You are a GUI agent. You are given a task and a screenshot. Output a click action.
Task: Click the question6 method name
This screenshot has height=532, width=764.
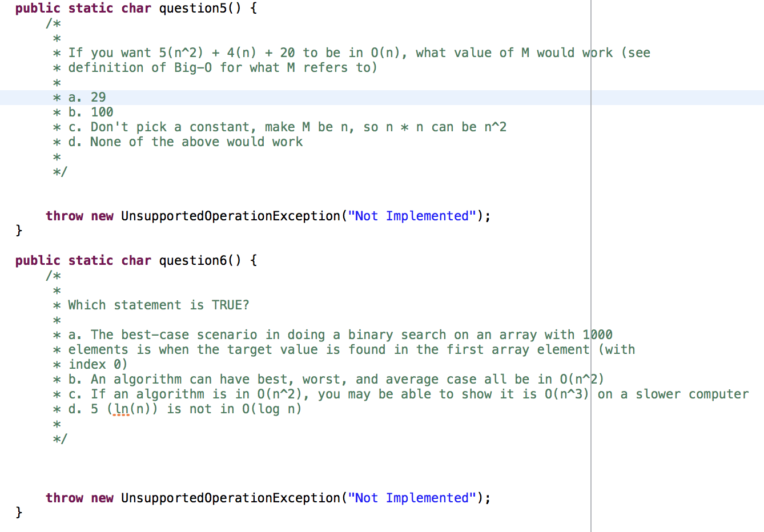coord(192,260)
